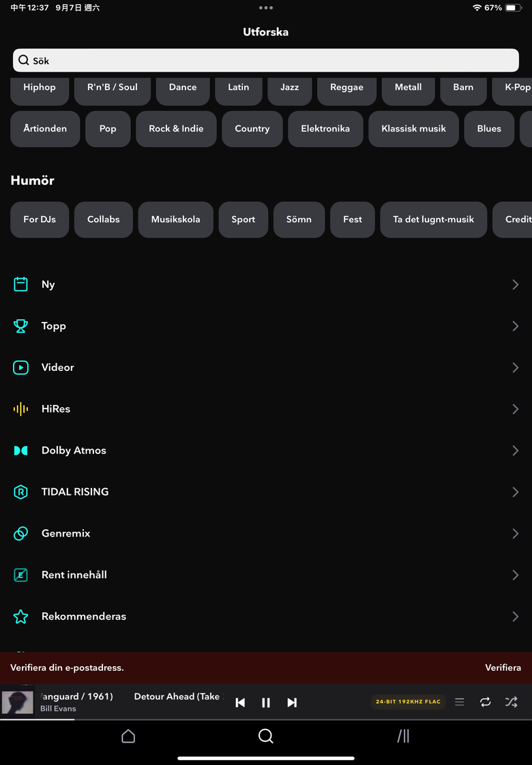Open the Home tab icon
532x765 pixels.
(128, 736)
